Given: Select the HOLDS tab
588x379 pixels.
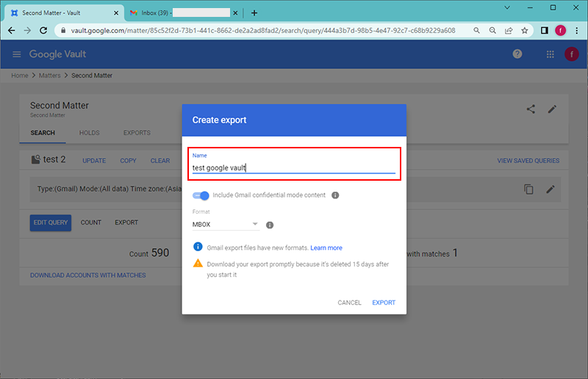Looking at the screenshot, I should pos(89,133).
